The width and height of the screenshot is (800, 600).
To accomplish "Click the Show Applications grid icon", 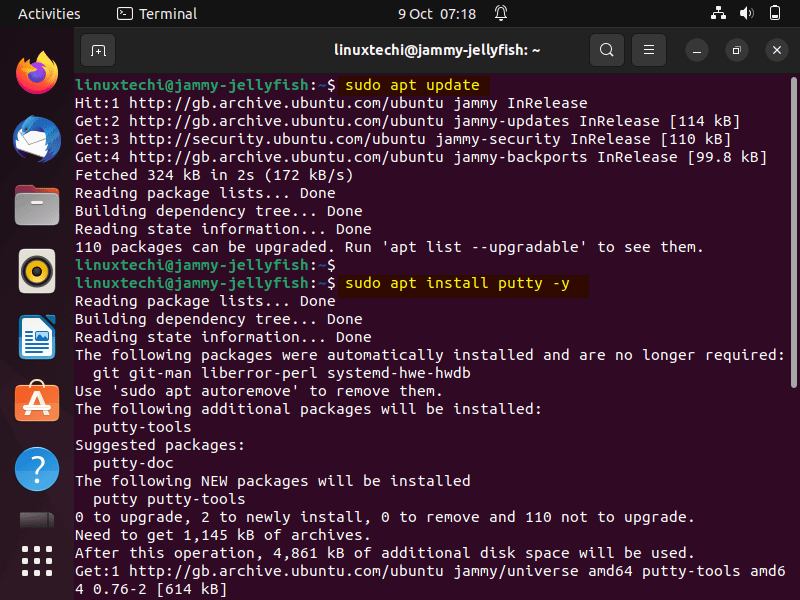I will tap(36, 561).
